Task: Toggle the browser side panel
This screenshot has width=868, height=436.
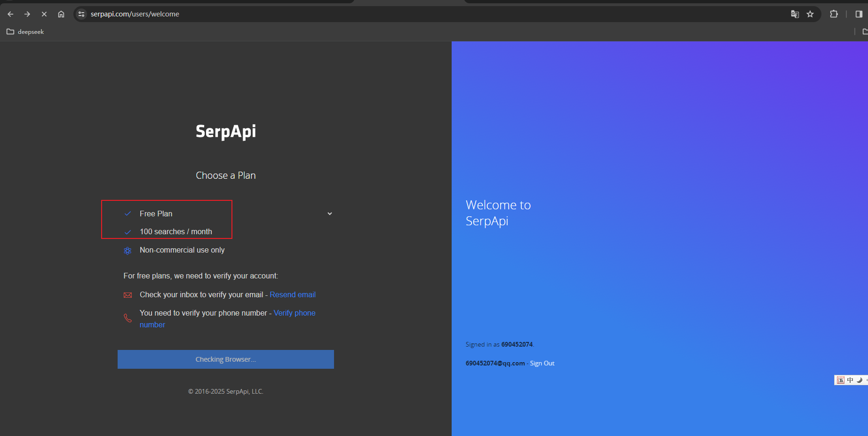Action: click(x=859, y=14)
